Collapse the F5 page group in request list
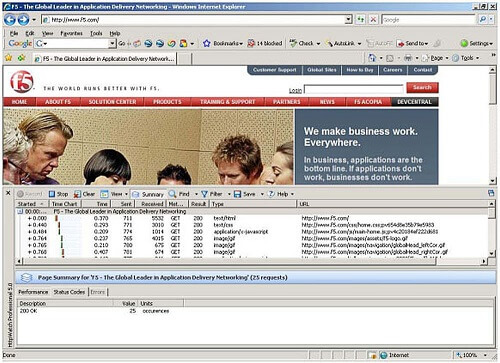The image size is (500, 363). tap(20, 212)
